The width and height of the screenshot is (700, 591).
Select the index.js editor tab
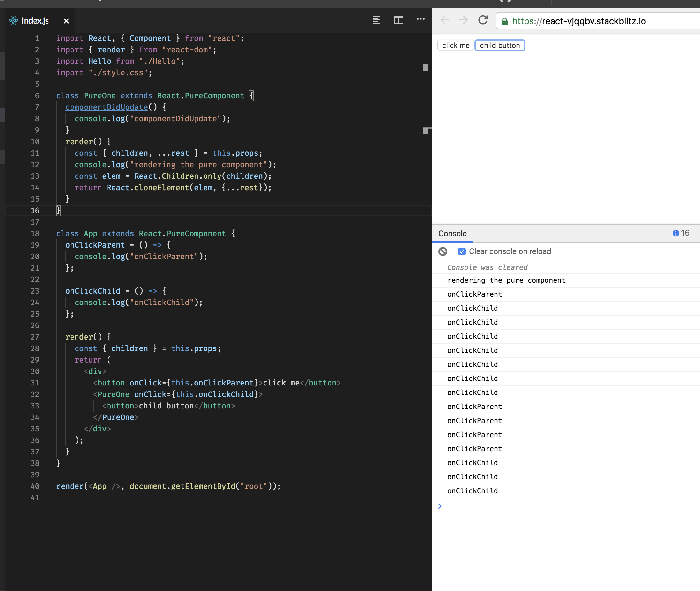pyautogui.click(x=35, y=21)
